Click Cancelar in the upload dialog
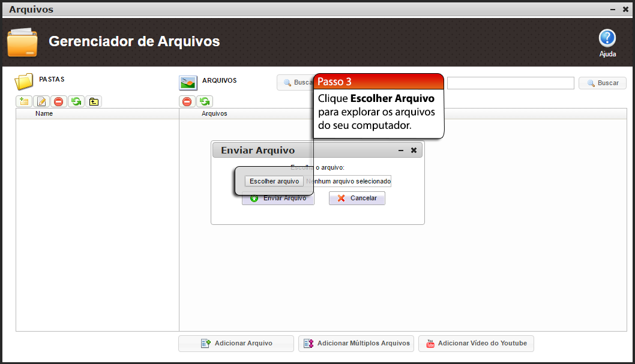Image resolution: width=635 pixels, height=364 pixels. [357, 198]
